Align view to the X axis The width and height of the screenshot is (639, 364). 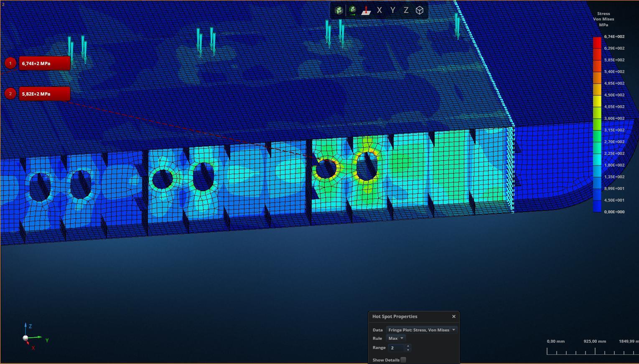coord(379,10)
